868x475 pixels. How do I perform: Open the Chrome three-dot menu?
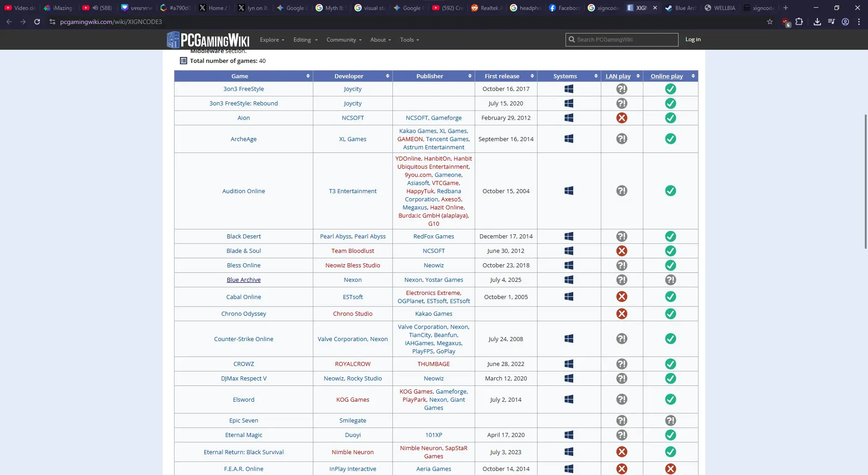pyautogui.click(x=859, y=22)
